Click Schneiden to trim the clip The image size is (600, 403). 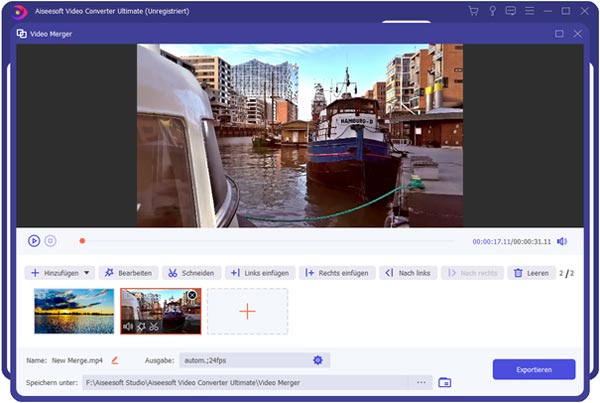coord(192,273)
